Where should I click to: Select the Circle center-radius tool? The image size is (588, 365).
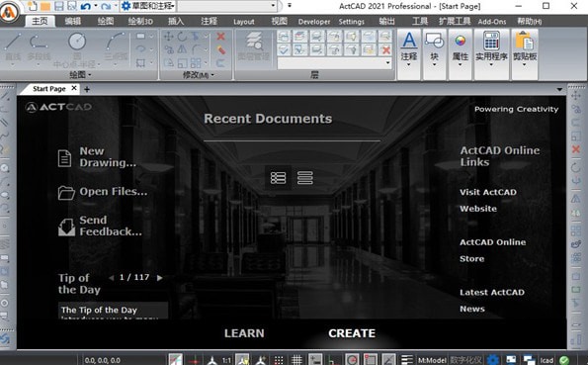(x=77, y=48)
